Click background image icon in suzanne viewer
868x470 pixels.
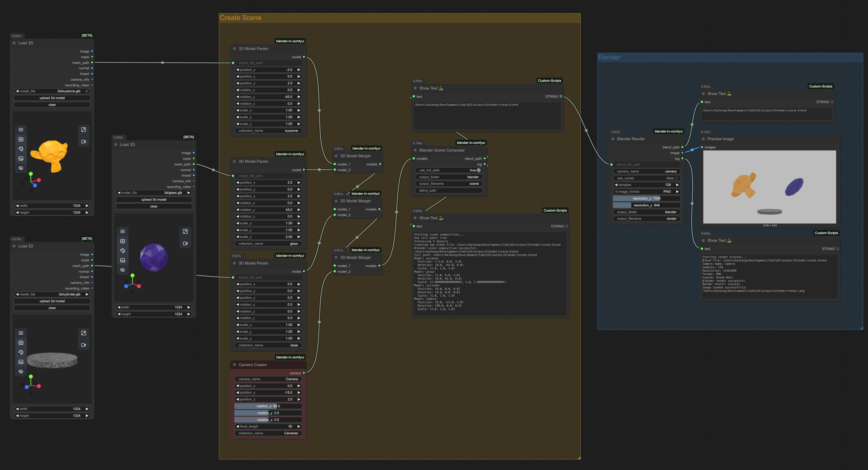click(x=21, y=159)
